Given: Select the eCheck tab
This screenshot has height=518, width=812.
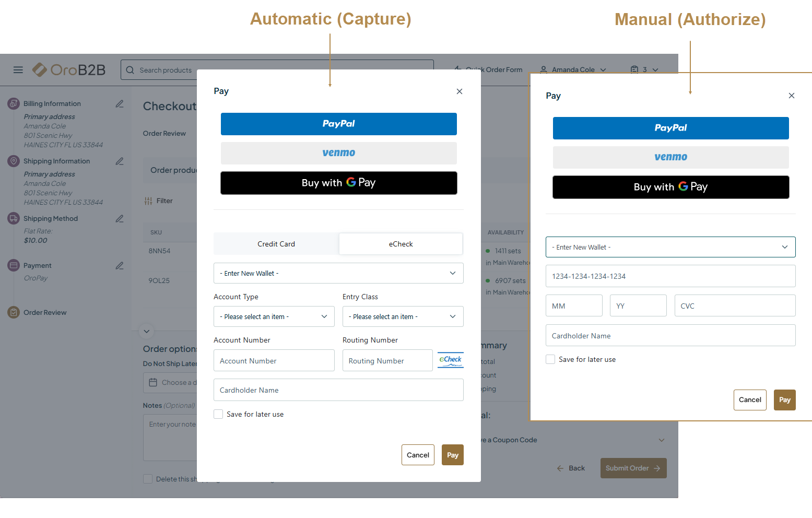Looking at the screenshot, I should [401, 244].
